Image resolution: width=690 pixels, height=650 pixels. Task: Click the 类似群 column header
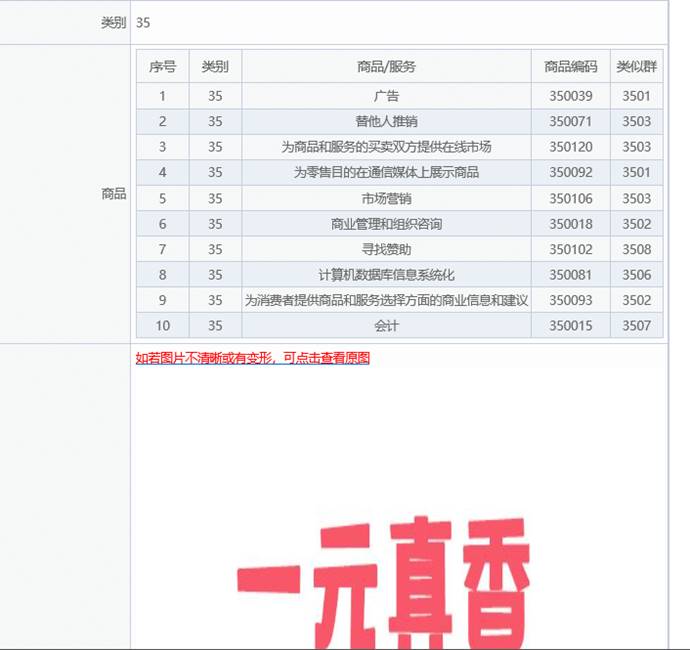pyautogui.click(x=636, y=67)
